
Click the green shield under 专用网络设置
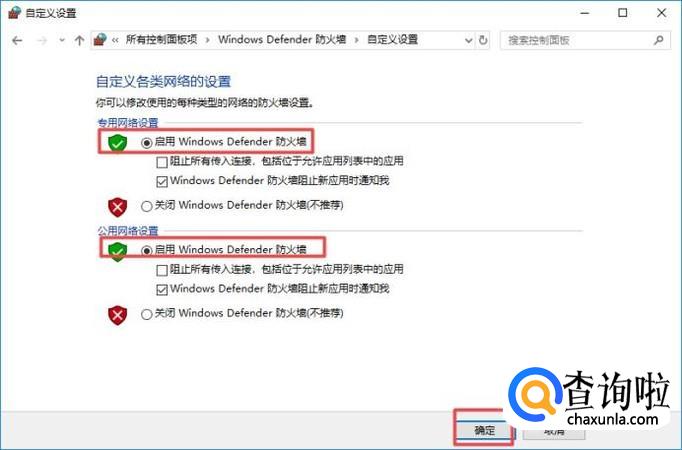[x=118, y=143]
